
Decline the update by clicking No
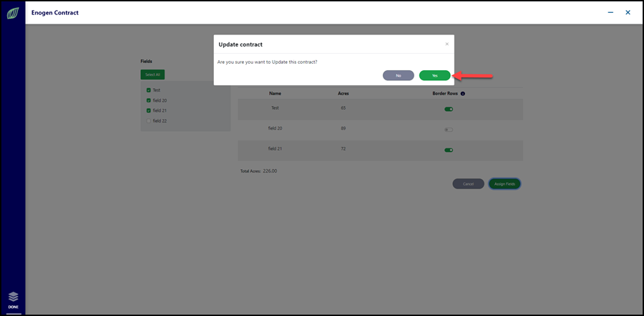point(399,76)
